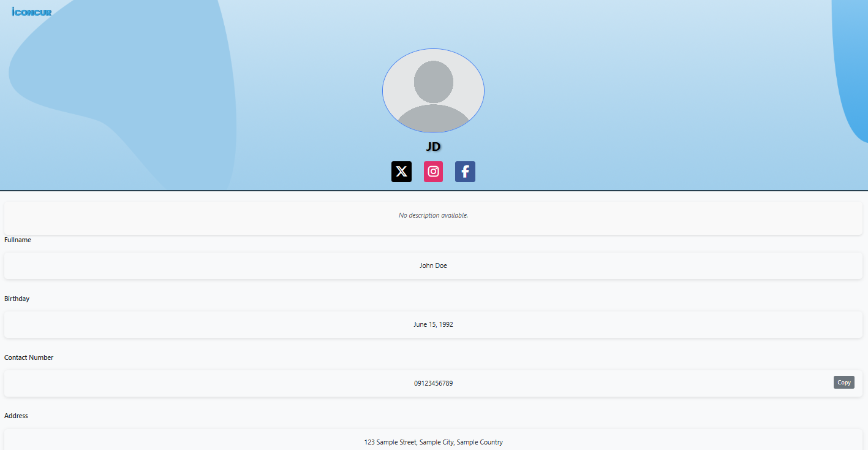Click the JD initials heading
This screenshot has width=868, height=450.
[x=433, y=147]
